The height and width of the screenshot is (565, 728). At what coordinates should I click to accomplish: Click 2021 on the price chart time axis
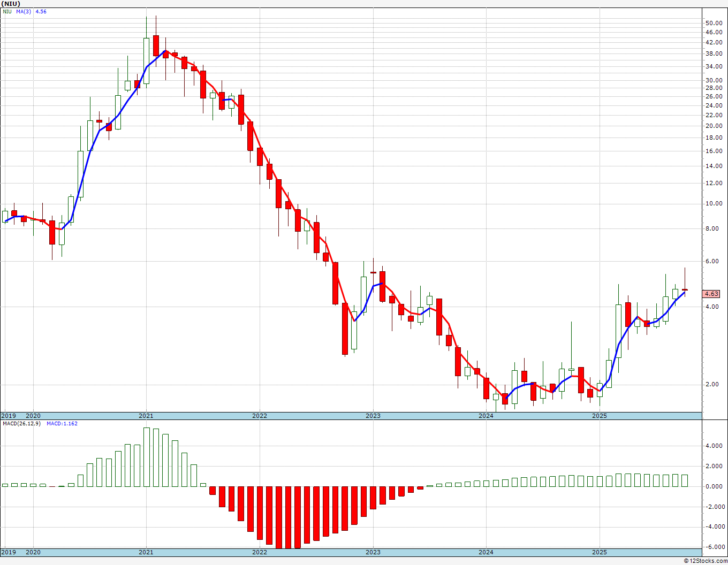[x=146, y=416]
